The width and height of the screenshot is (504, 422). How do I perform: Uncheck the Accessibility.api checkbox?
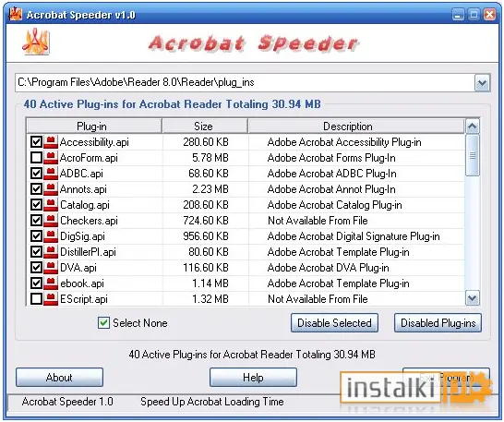coord(36,142)
